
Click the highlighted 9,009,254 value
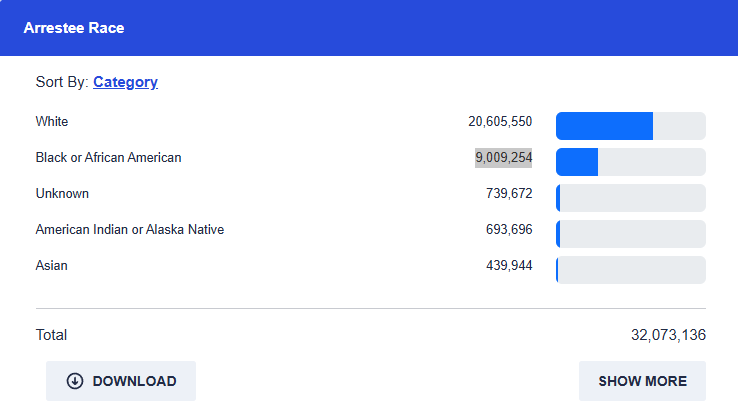coord(503,158)
